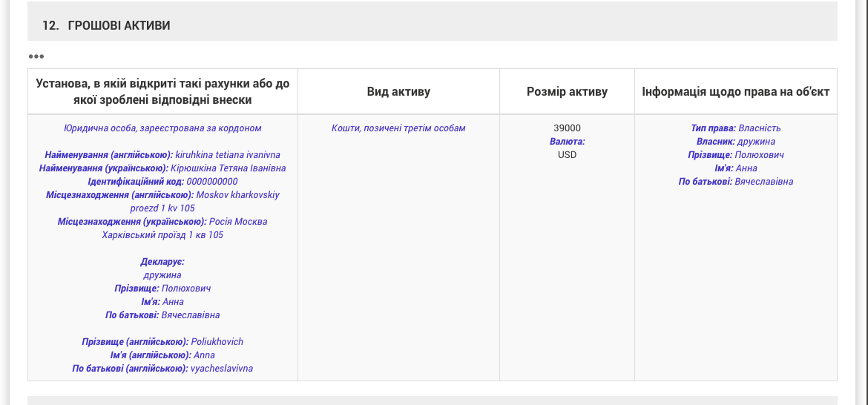The image size is (868, 405).
Task: Click the section heading '12. ГРОШОВІ АКТИВИ'
Action: tap(106, 26)
